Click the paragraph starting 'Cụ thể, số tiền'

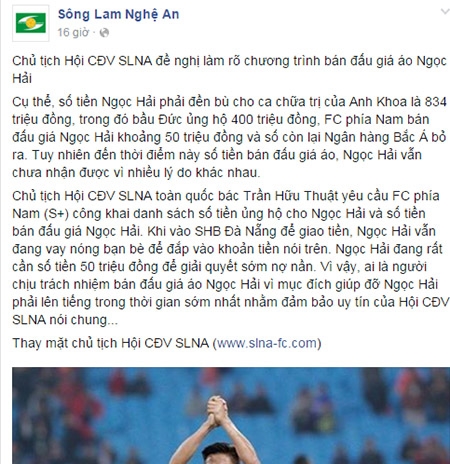[x=229, y=137]
